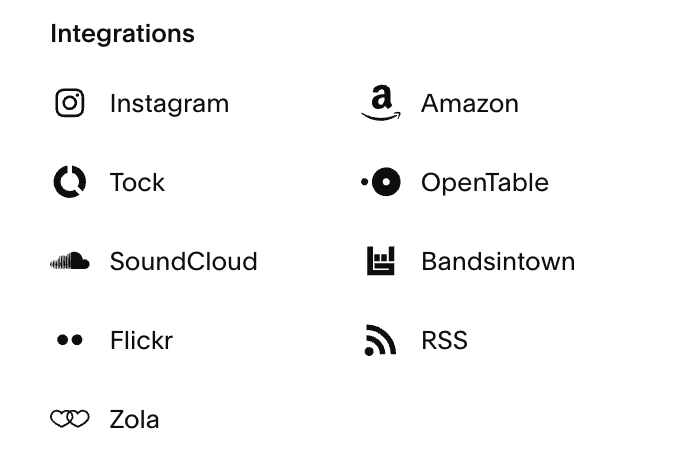
Task: Open the Instagram integration label
Action: tap(169, 104)
